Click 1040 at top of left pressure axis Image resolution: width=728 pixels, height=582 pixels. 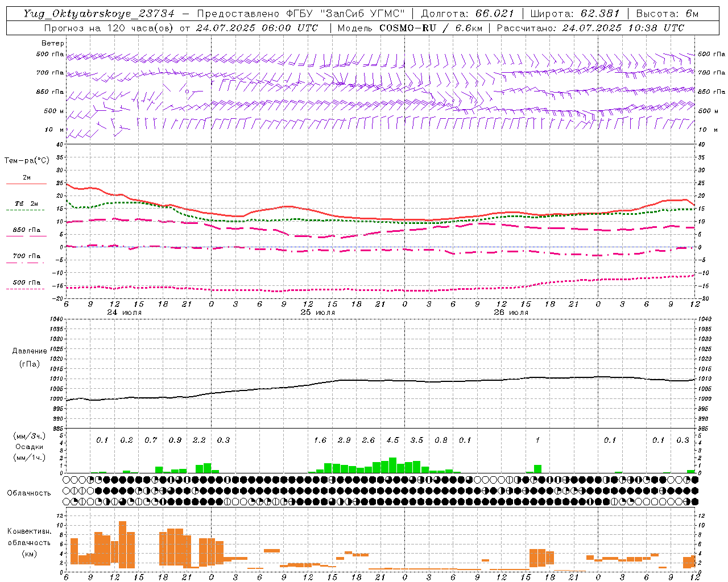coord(56,319)
